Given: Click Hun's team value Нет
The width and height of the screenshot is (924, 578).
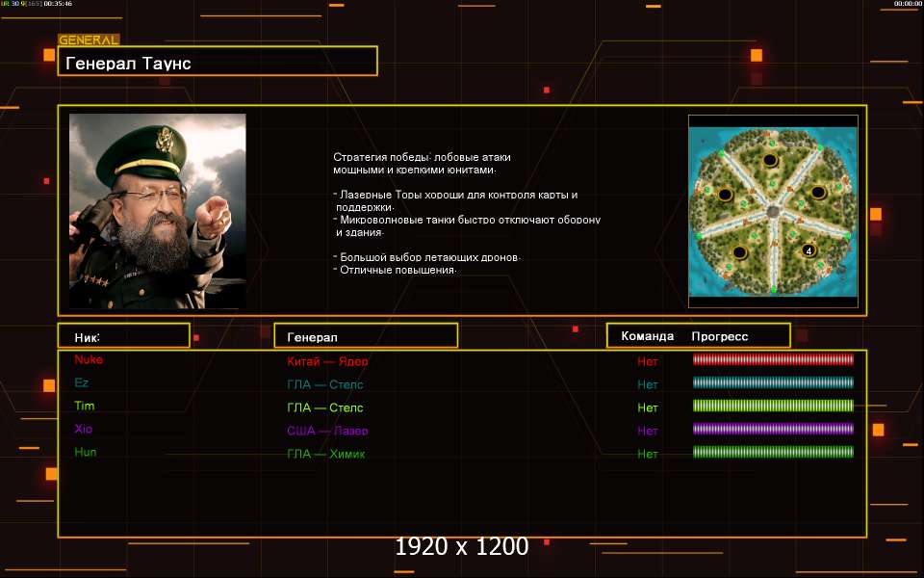Looking at the screenshot, I should coord(647,454).
